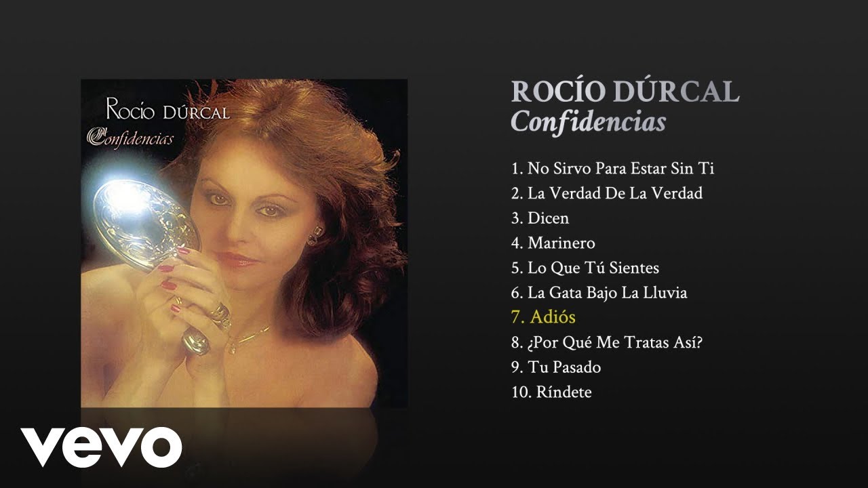This screenshot has height=488, width=868.
Task: Click Rocío Dúrcal name on album cover
Action: click(x=167, y=108)
